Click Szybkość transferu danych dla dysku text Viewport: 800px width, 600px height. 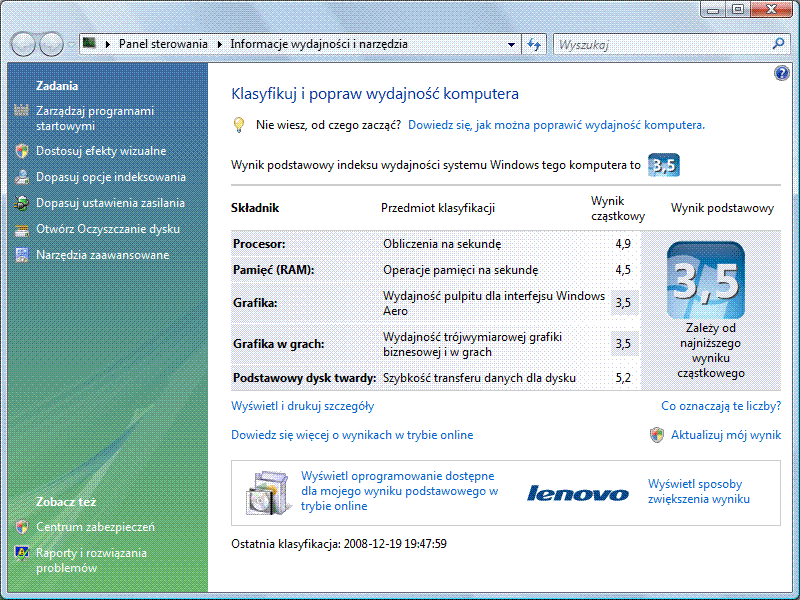point(479,378)
